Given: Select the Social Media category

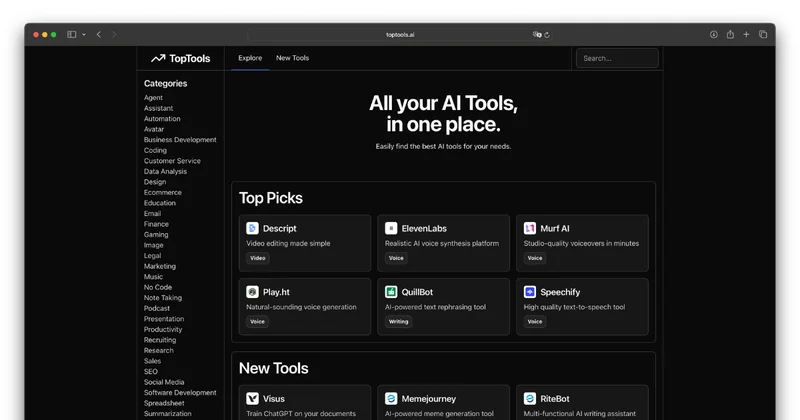Looking at the screenshot, I should [x=164, y=382].
